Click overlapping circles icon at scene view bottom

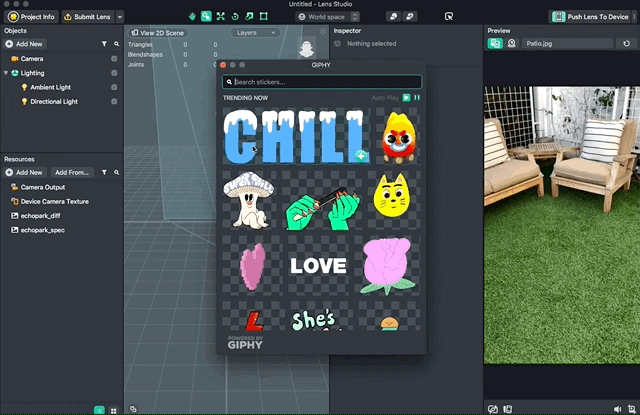[133, 409]
